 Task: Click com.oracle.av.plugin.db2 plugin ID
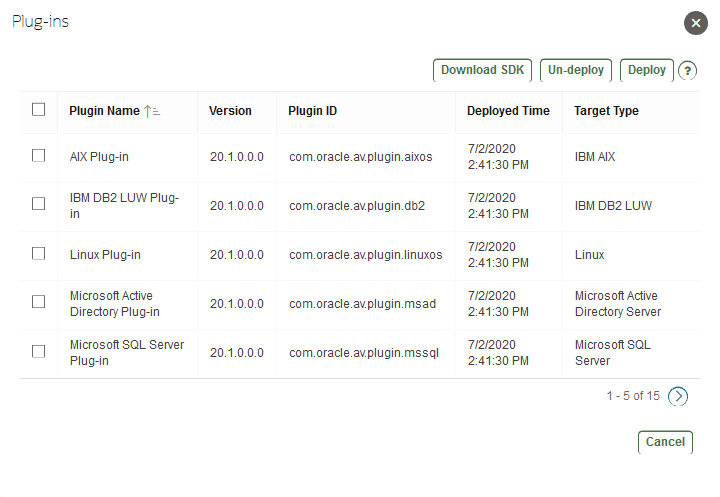pos(357,206)
